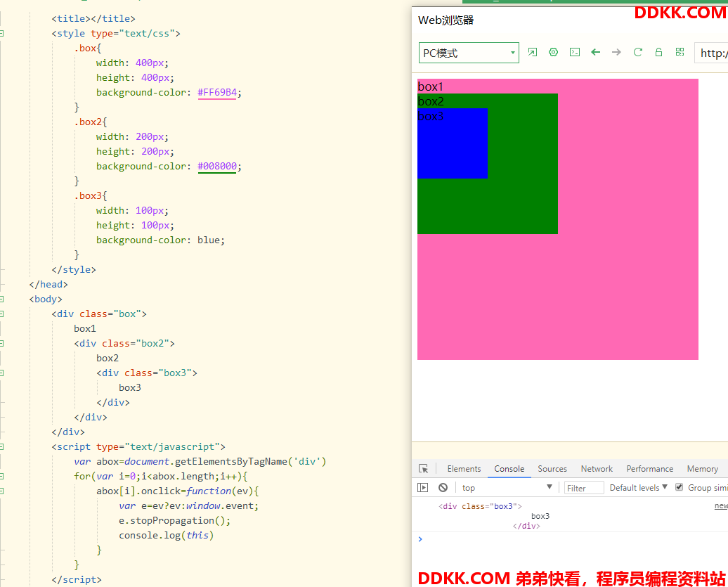728x587 pixels.
Task: Show the page QR code icon
Action: [x=680, y=52]
